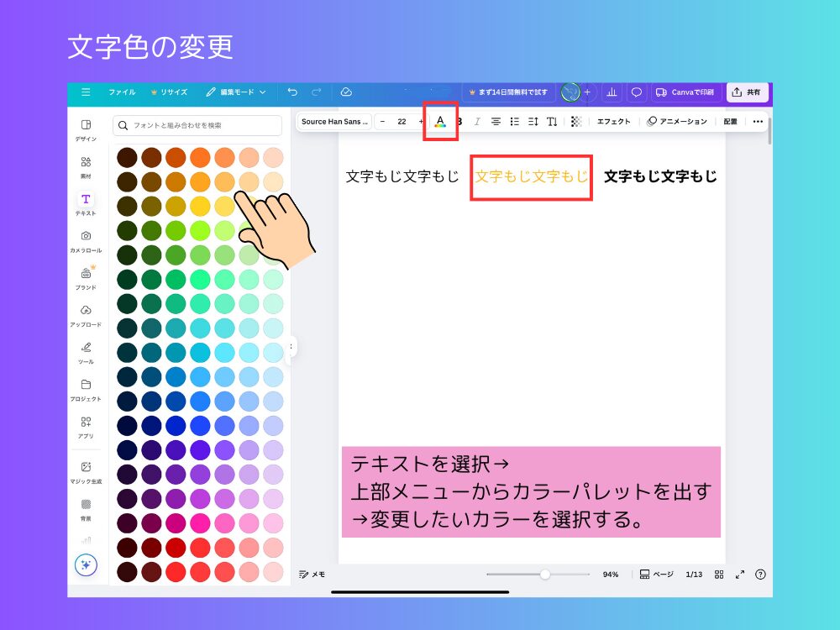
Task: Open the comments bubble icon in the header
Action: pyautogui.click(x=636, y=92)
